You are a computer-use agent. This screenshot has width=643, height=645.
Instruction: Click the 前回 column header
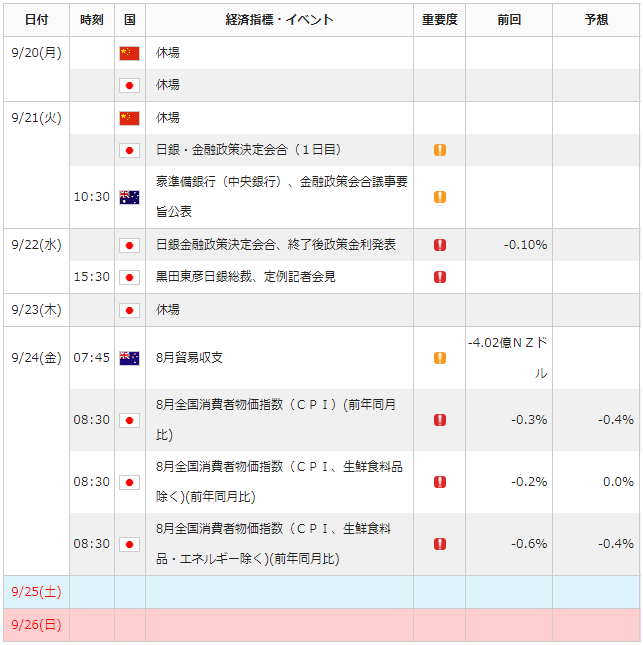(x=509, y=20)
